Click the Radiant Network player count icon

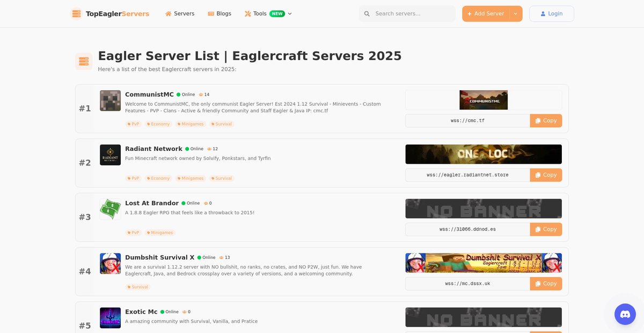(209, 149)
